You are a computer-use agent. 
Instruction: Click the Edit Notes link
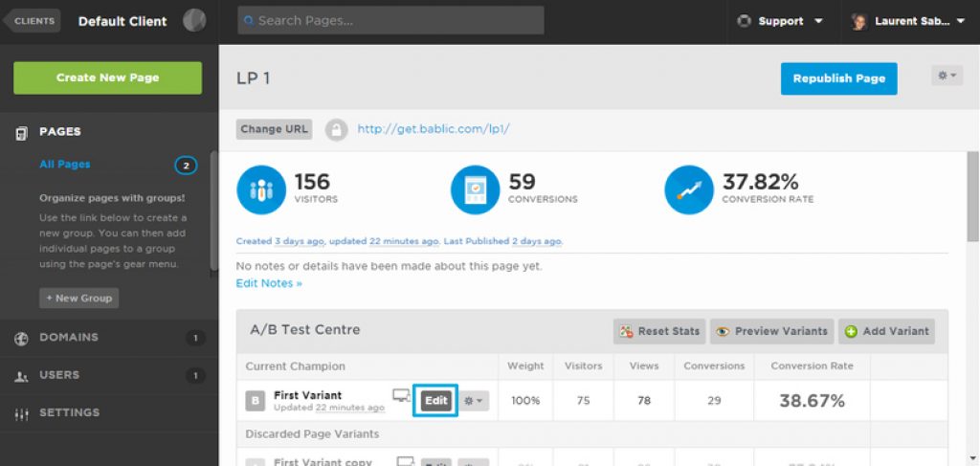point(269,283)
